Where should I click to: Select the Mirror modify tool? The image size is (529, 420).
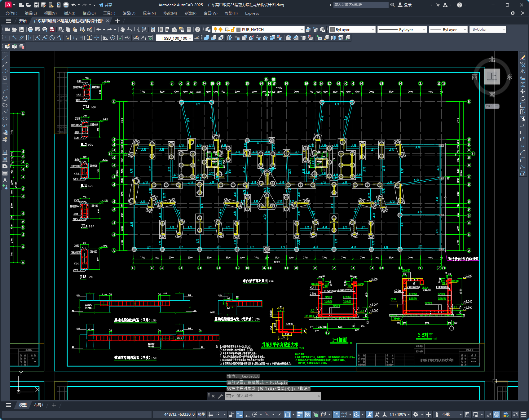tap(523, 71)
